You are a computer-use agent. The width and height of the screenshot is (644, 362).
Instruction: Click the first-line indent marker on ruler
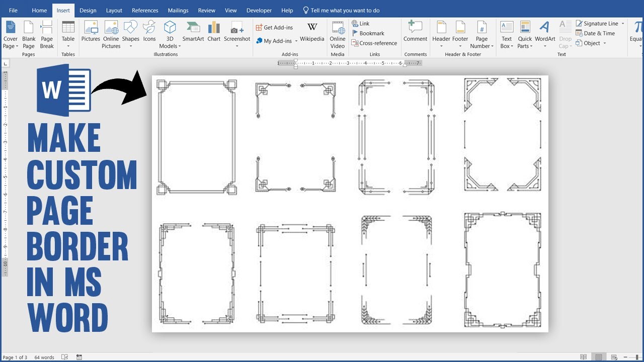[x=296, y=61]
